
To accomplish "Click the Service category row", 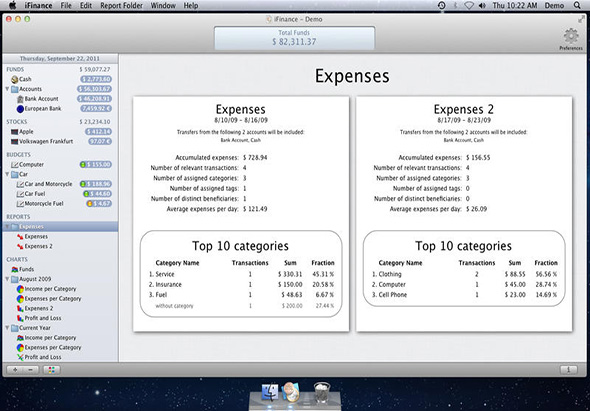I will point(242,274).
